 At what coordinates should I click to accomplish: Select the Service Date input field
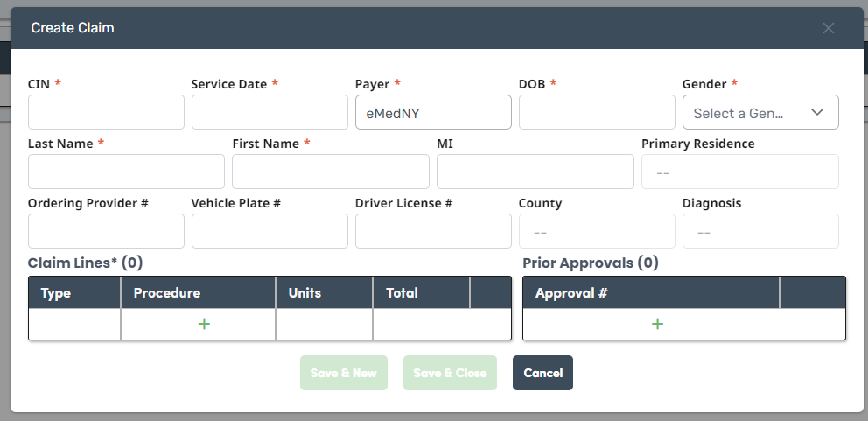coord(269,112)
